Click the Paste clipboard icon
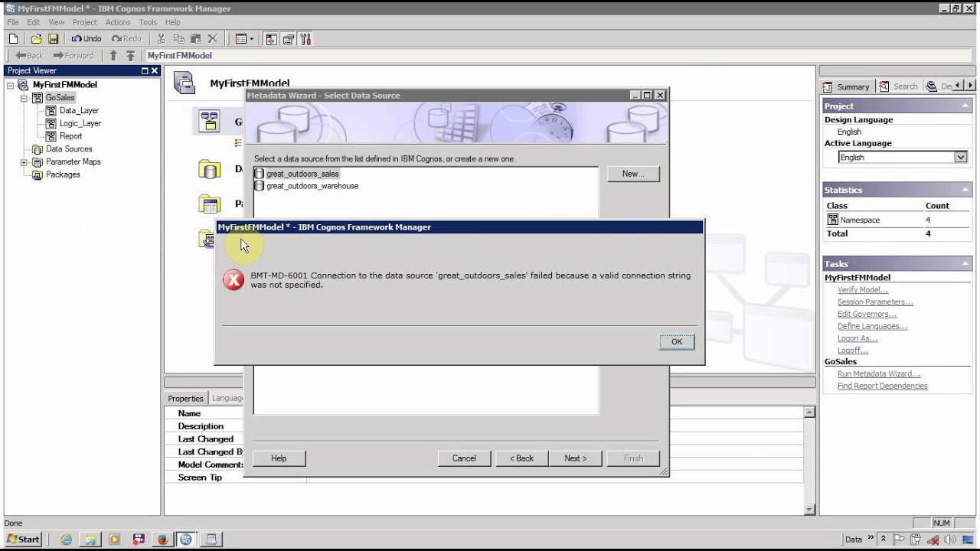Image resolution: width=980 pixels, height=551 pixels. click(195, 39)
